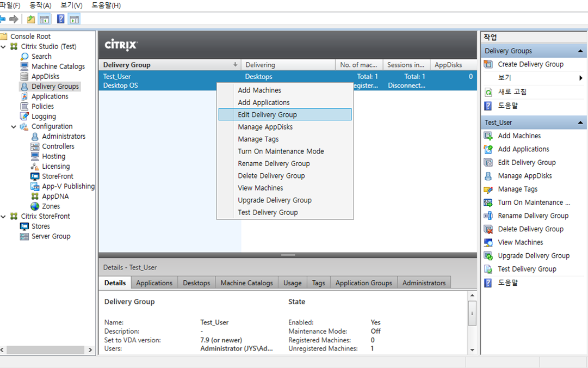Select the Console Root folder
This screenshot has height=368, width=588.
[30, 36]
